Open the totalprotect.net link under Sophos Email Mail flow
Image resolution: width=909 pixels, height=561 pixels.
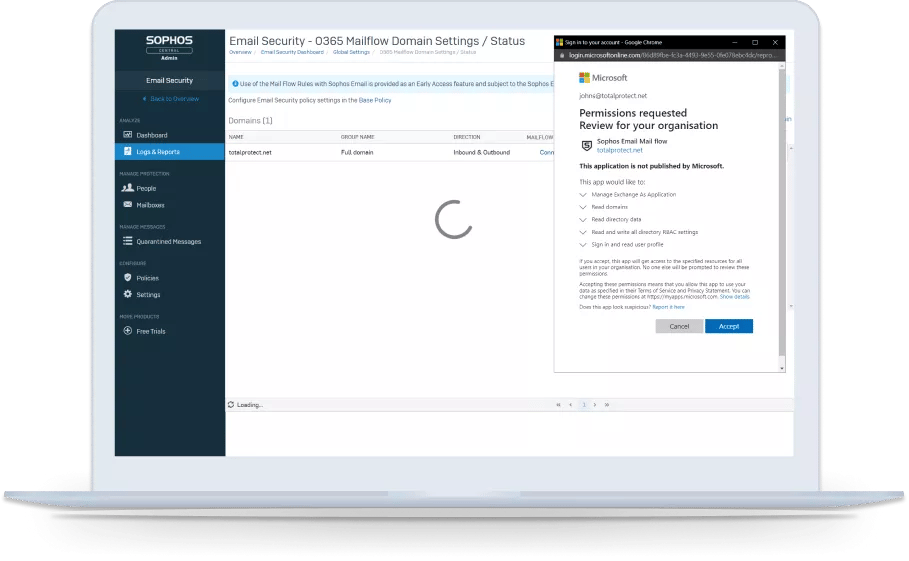click(620, 150)
